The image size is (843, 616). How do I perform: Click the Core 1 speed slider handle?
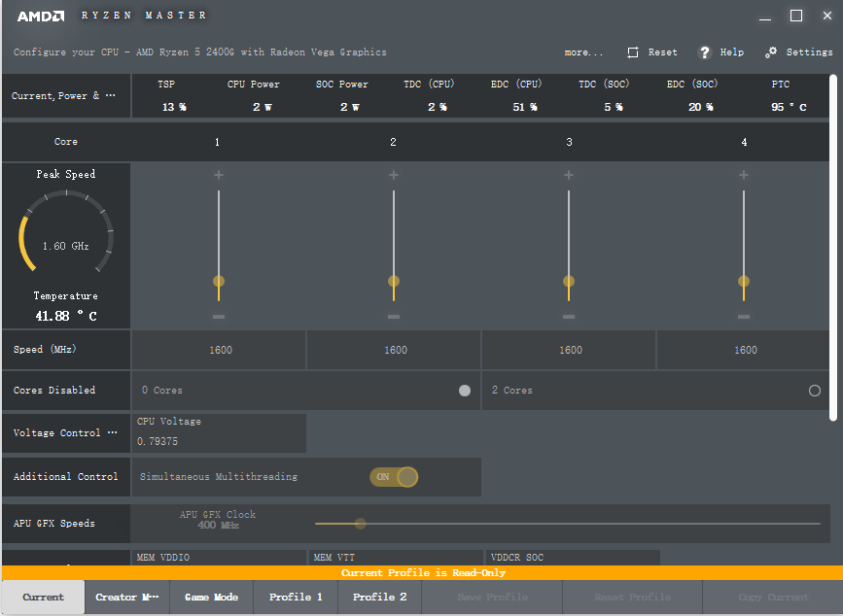click(x=219, y=281)
